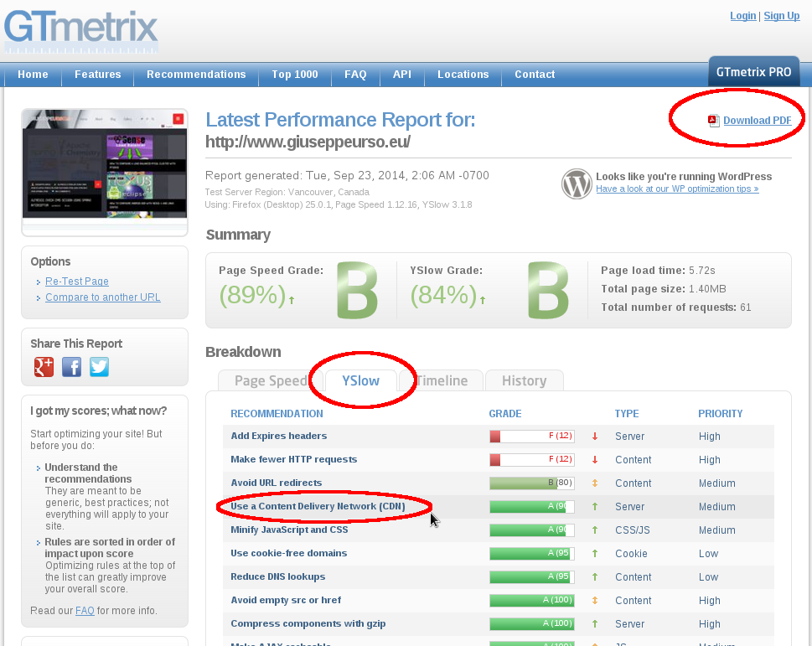Click the Page load time 5.72s value
Image resolution: width=812 pixels, height=646 pixels.
click(x=701, y=271)
